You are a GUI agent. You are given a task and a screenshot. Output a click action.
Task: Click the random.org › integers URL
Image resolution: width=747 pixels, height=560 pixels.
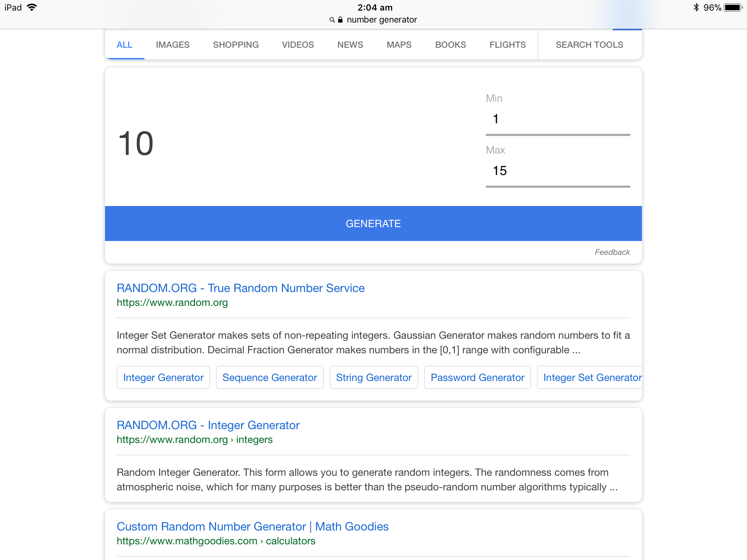pos(194,440)
